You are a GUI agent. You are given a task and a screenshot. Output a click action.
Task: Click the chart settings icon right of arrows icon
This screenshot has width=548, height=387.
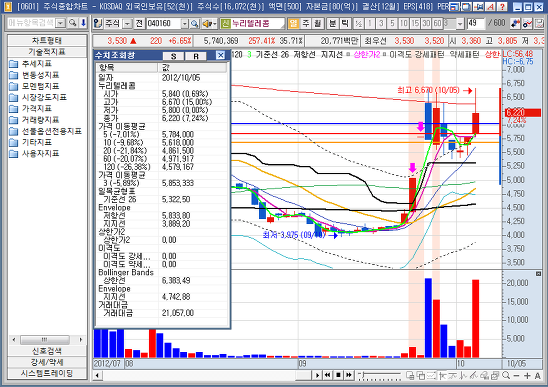527,23
